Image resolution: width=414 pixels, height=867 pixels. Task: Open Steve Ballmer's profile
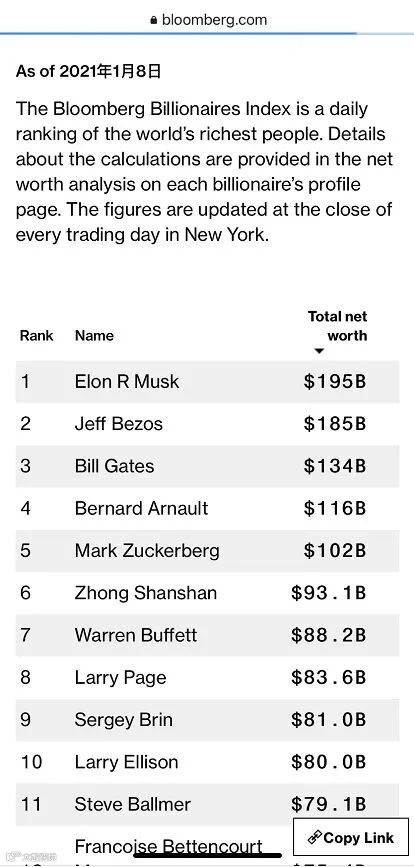point(133,804)
